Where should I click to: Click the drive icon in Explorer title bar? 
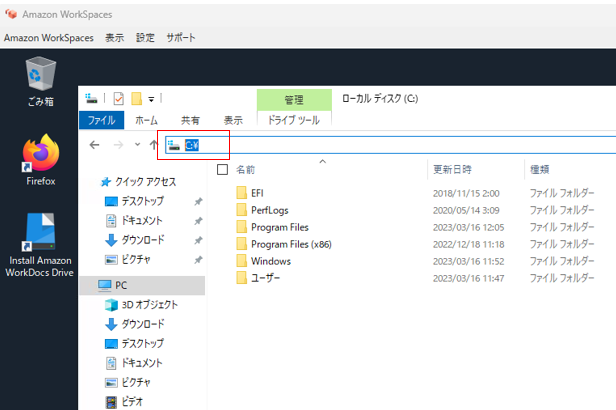(x=91, y=99)
